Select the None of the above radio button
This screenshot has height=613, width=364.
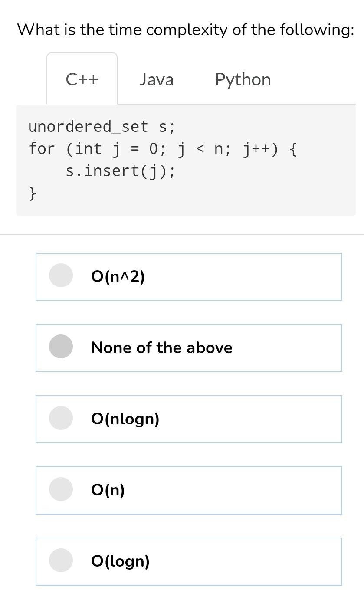(x=61, y=346)
